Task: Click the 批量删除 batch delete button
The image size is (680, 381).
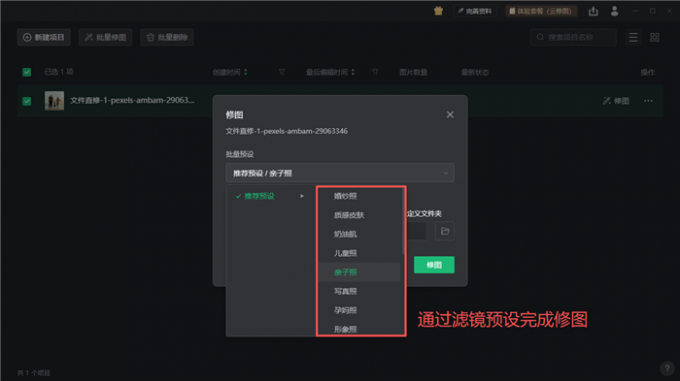Action: point(167,37)
